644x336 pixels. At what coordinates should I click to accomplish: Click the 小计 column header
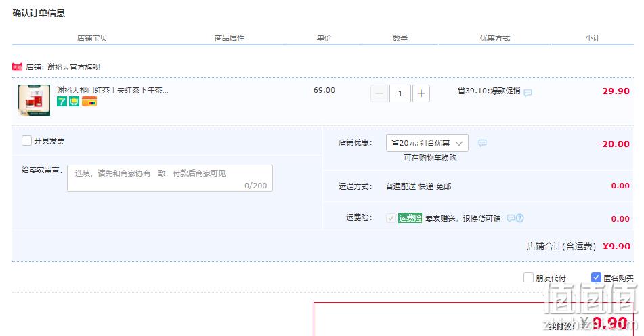[x=593, y=38]
